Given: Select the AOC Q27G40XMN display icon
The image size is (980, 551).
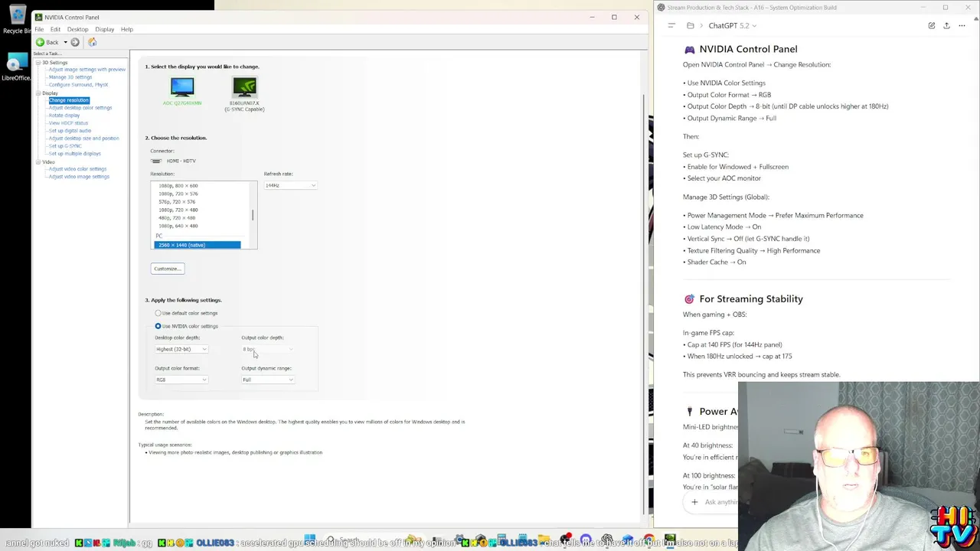Looking at the screenshot, I should pos(182,87).
